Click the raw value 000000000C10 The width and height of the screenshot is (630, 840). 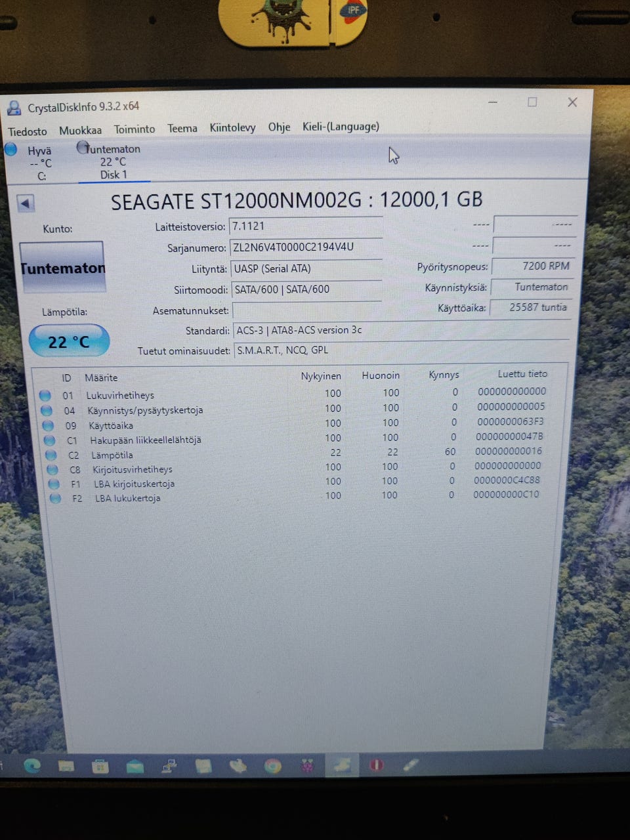(x=507, y=494)
